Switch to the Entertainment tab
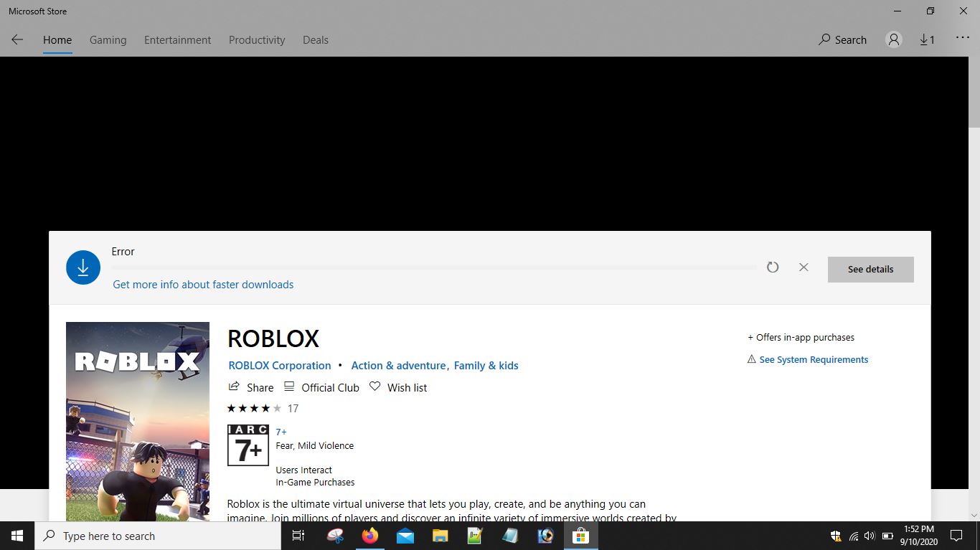The width and height of the screenshot is (980, 550). pos(177,40)
